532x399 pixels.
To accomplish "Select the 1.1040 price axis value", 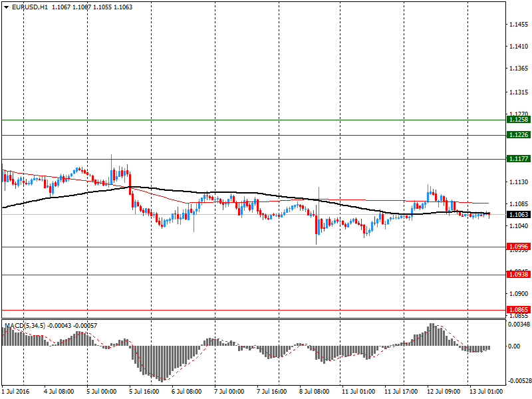I will 519,225.
